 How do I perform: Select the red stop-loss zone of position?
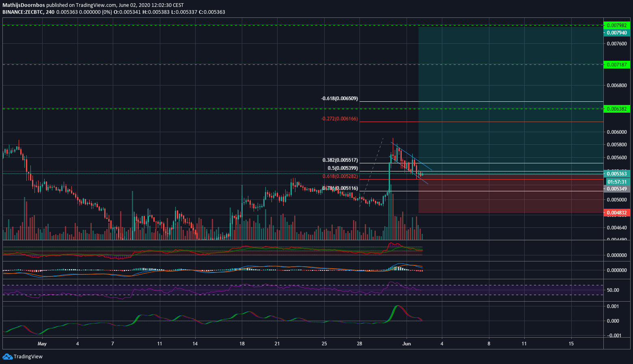coord(511,193)
